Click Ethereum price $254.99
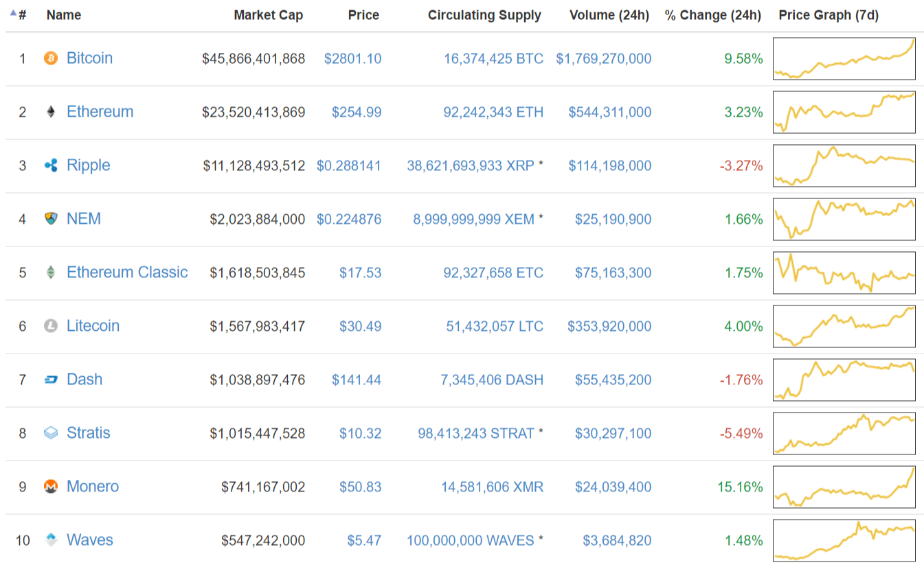 (357, 112)
